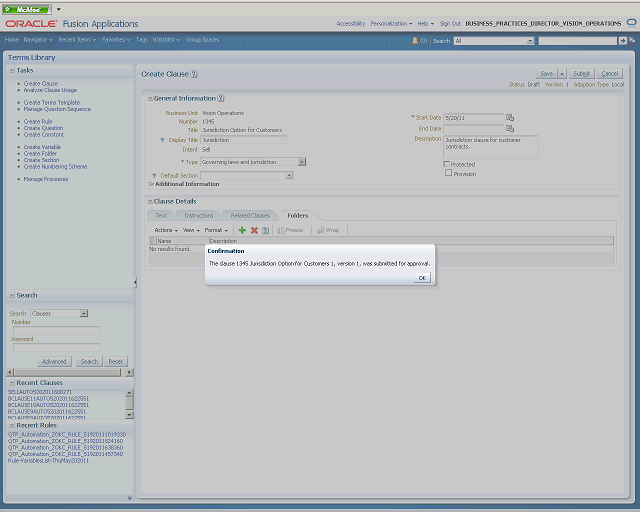Open the Recent Items menu
Image resolution: width=640 pixels, height=512 pixels.
click(77, 40)
